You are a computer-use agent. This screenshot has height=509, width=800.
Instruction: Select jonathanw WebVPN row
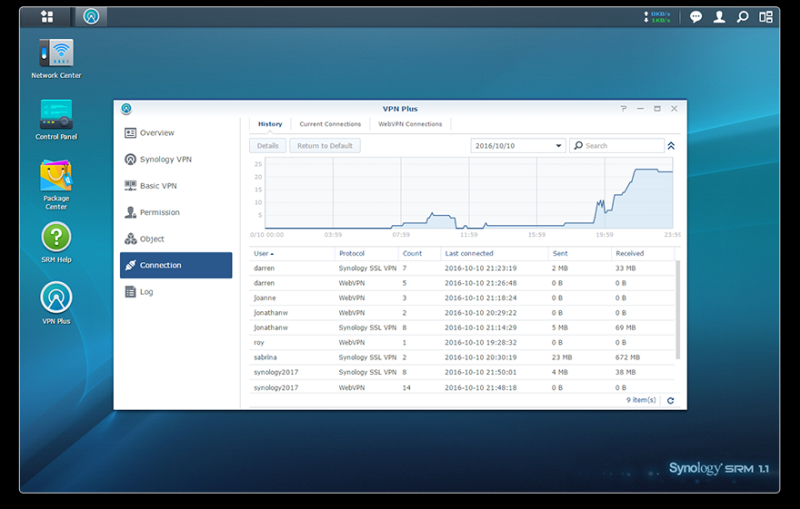(x=462, y=313)
